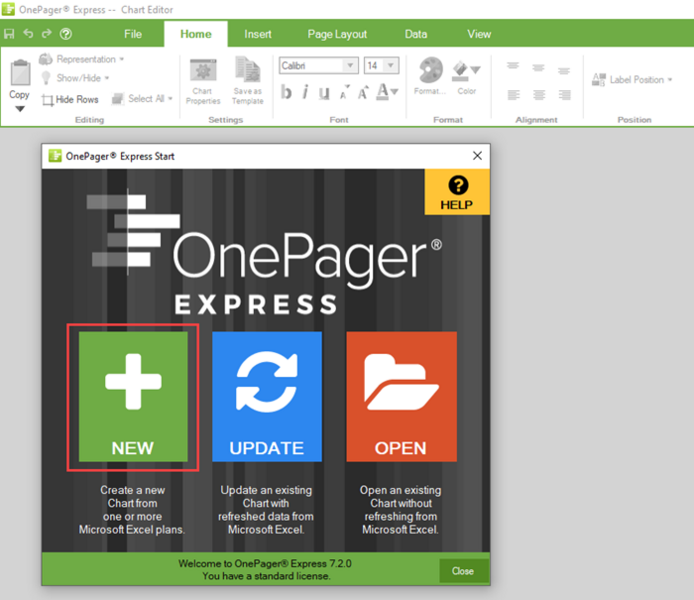Click the "Welcome to OnePager® Express 7.2.0" text
Viewport: 694px width, 600px height.
(265, 563)
